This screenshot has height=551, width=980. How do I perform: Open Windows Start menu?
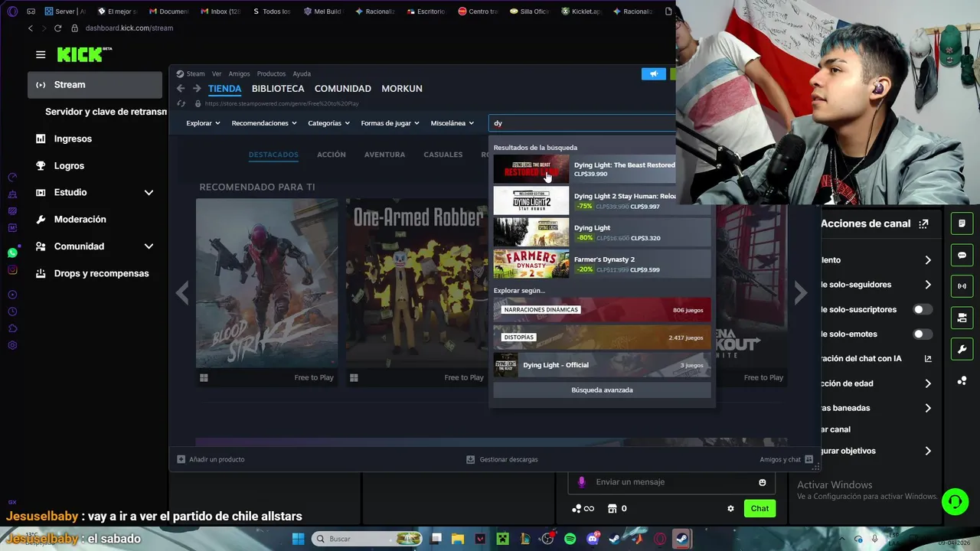point(298,539)
